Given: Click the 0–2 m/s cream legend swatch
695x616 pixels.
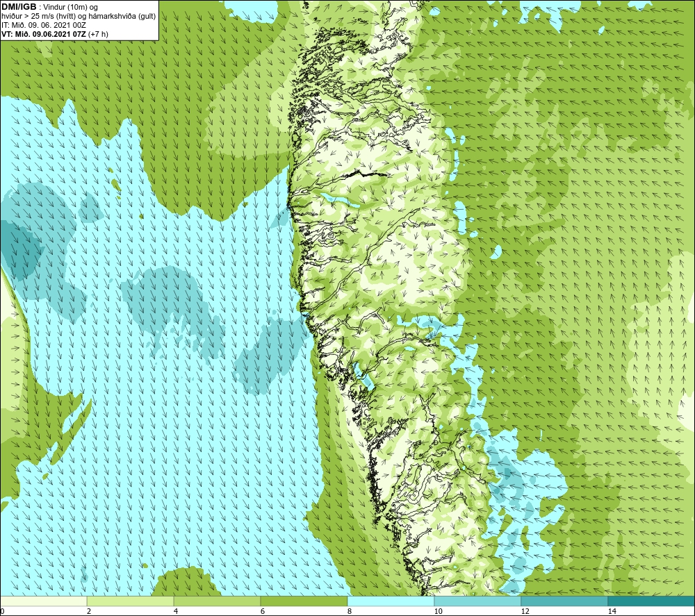Looking at the screenshot, I should point(43,601).
